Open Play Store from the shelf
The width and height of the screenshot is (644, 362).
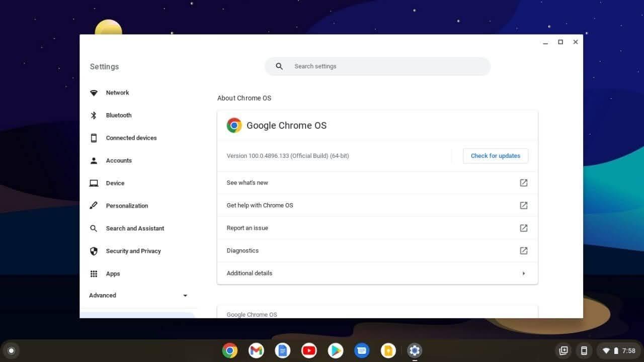point(336,350)
